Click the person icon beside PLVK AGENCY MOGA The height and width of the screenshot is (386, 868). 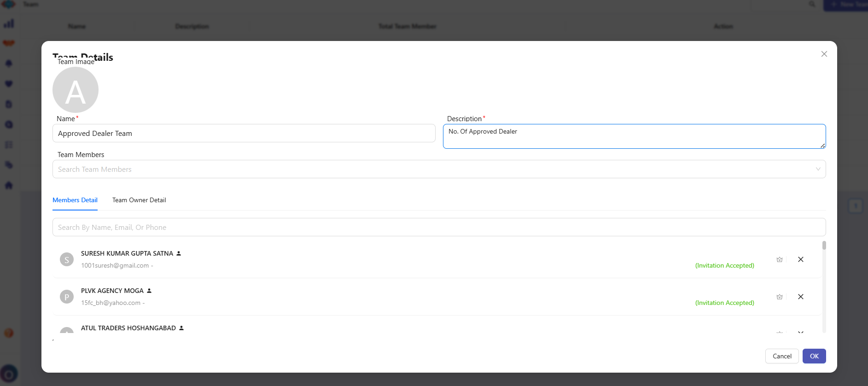[149, 291]
